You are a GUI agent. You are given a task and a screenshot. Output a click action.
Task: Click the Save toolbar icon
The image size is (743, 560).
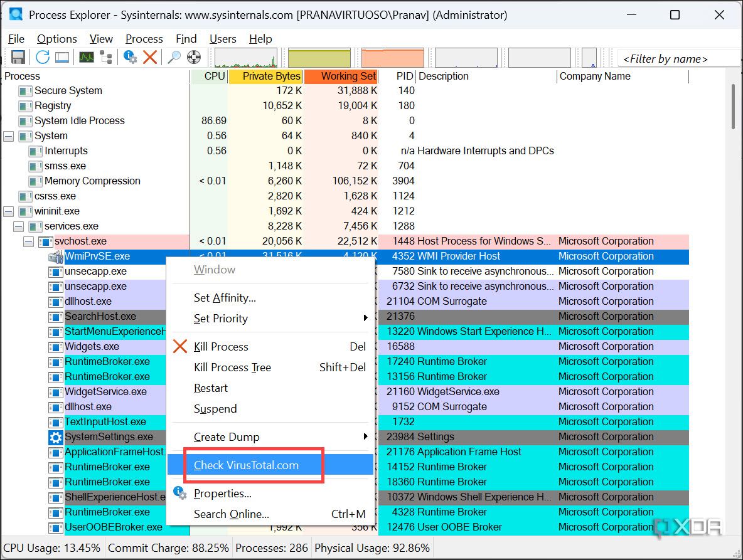click(18, 57)
